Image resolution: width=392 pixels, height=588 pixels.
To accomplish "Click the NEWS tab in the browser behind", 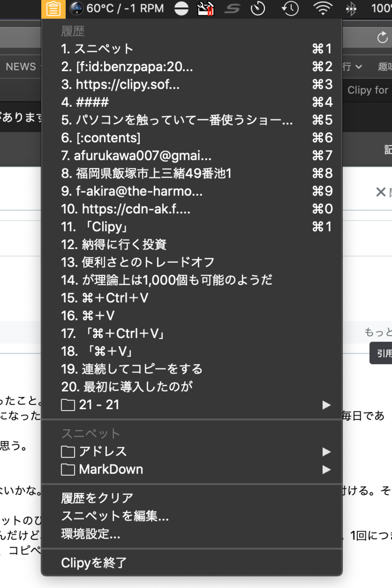I will (x=21, y=67).
